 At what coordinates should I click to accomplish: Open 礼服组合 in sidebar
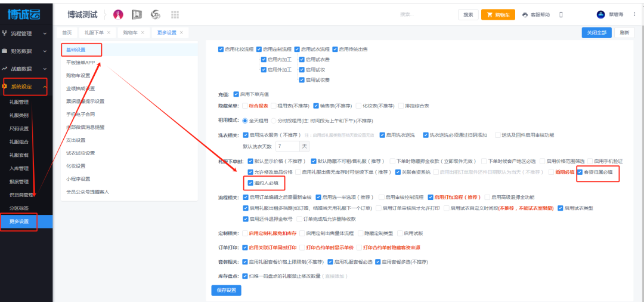point(19,142)
